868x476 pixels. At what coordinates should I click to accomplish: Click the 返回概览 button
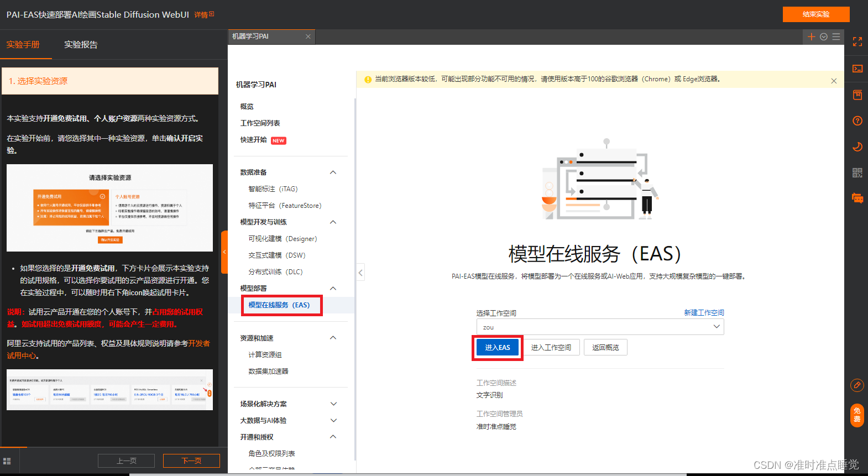(605, 347)
